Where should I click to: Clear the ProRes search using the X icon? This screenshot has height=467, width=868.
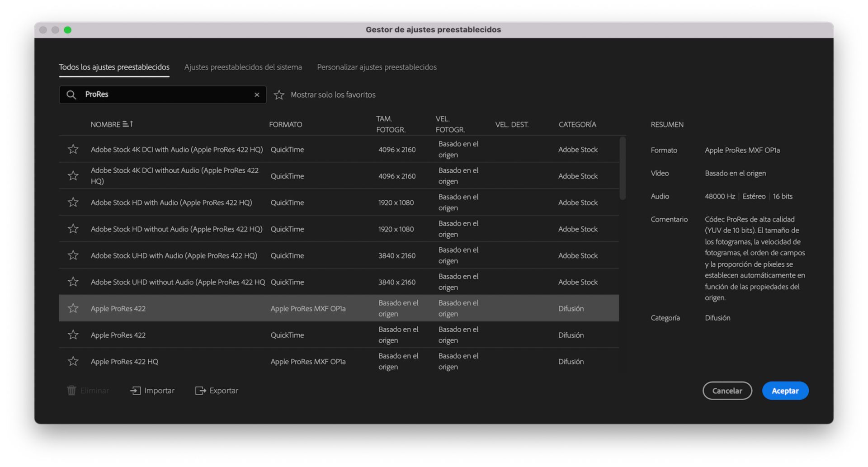pyautogui.click(x=257, y=94)
